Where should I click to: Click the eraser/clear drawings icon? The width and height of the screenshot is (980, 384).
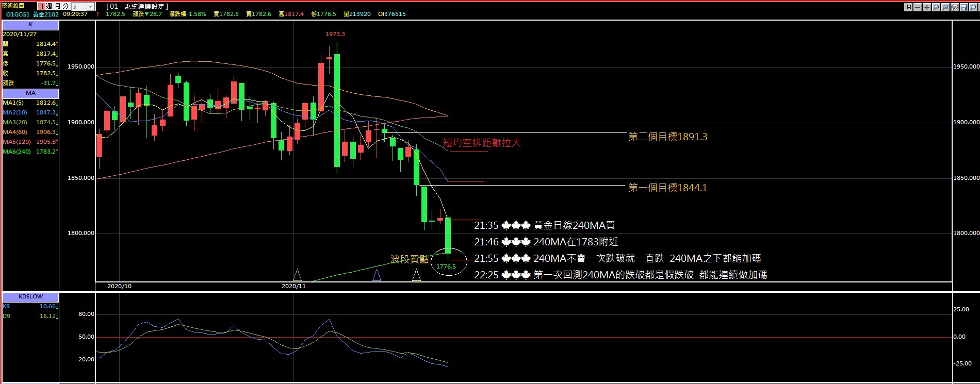point(955,7)
